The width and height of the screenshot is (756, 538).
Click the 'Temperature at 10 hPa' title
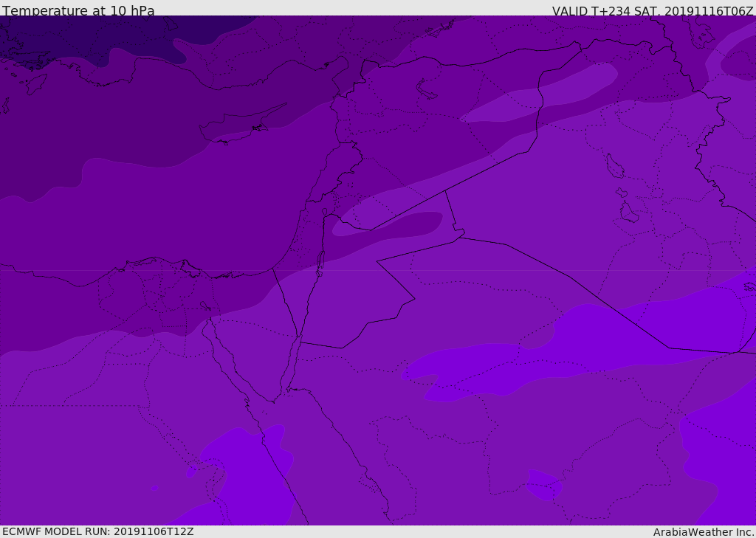[x=78, y=10]
